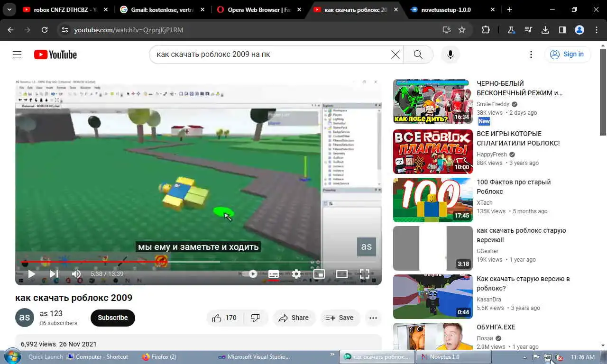
Task: Subscribe to the as 123 channel
Action: [x=113, y=318]
